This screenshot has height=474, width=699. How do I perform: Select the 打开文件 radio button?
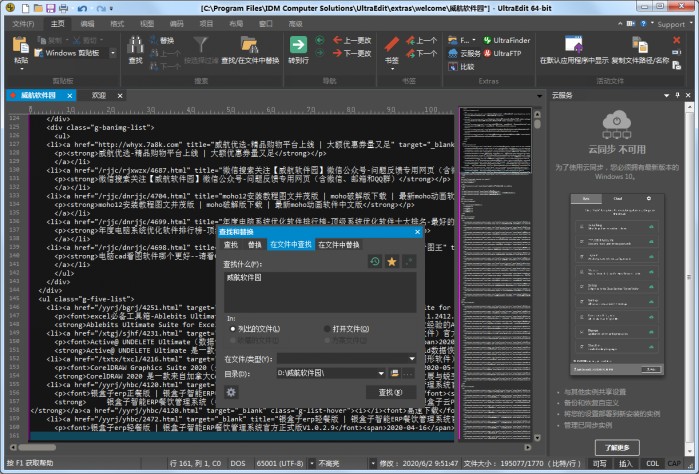coord(327,329)
